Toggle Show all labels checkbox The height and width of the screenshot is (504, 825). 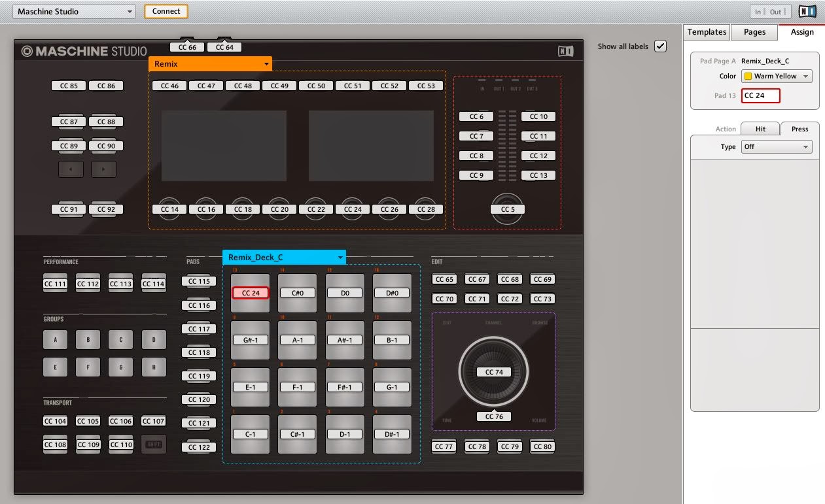click(661, 46)
